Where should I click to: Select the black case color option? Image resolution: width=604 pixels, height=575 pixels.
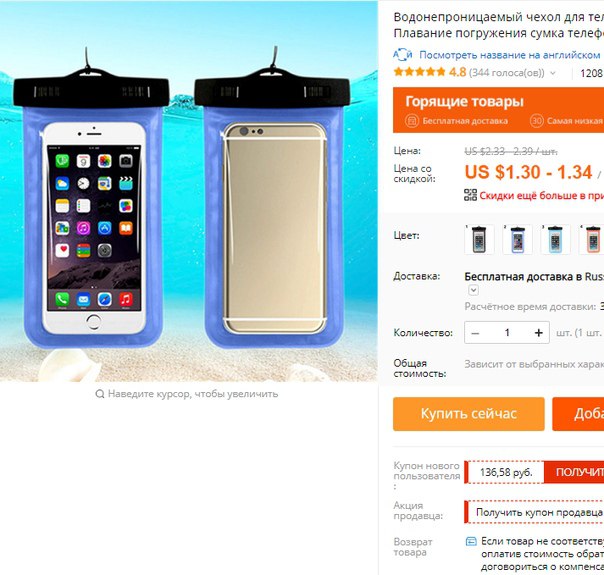(479, 239)
